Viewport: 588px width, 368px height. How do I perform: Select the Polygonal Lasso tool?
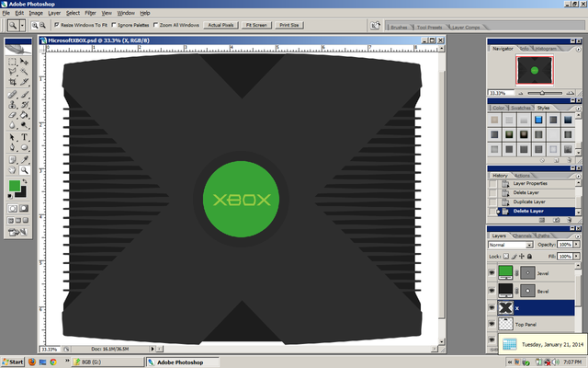pyautogui.click(x=12, y=72)
